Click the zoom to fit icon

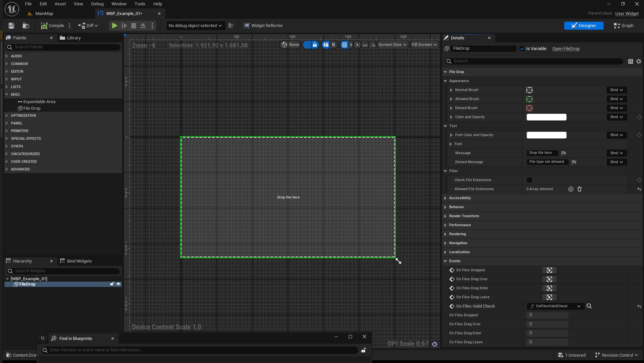tap(357, 45)
